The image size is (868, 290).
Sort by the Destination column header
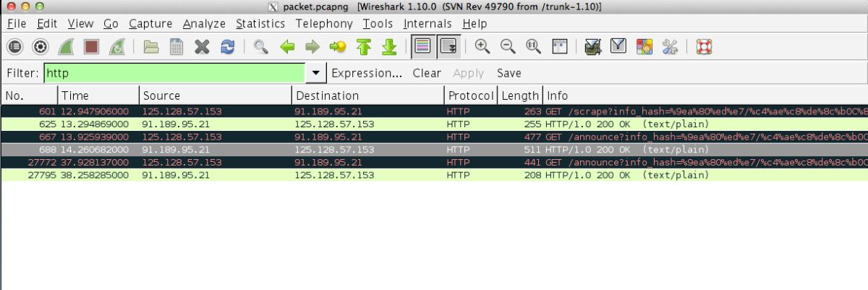tap(368, 95)
